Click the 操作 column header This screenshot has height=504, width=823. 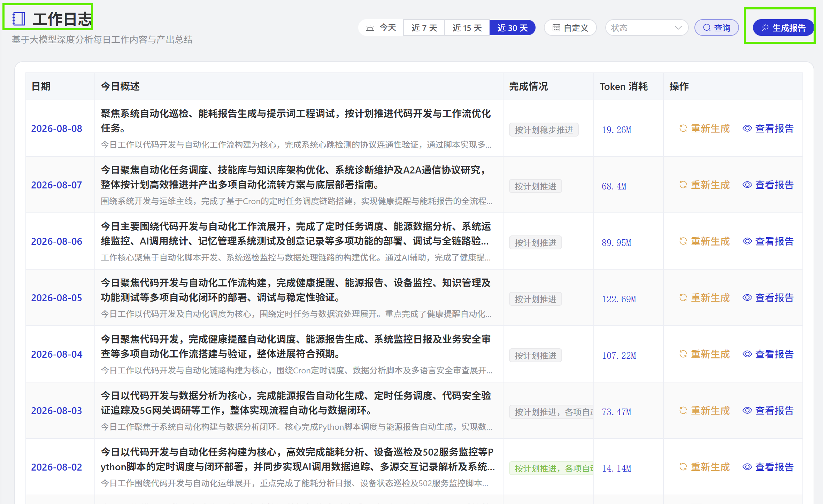pyautogui.click(x=733, y=86)
